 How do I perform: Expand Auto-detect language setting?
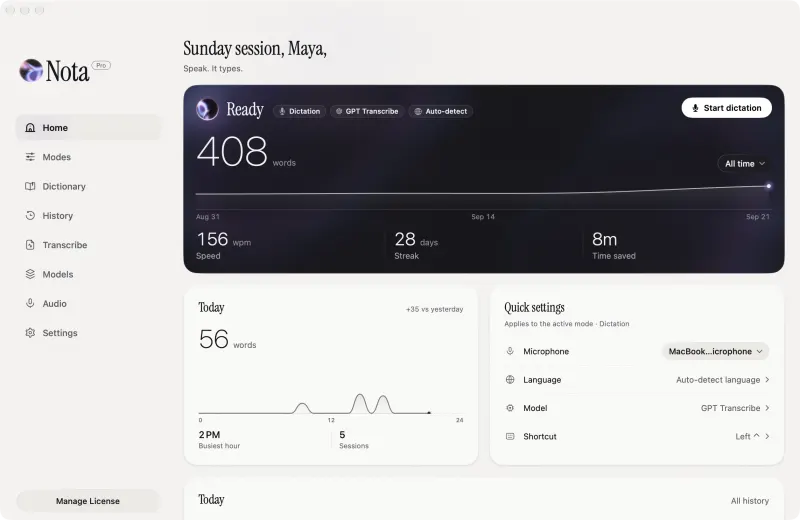722,380
